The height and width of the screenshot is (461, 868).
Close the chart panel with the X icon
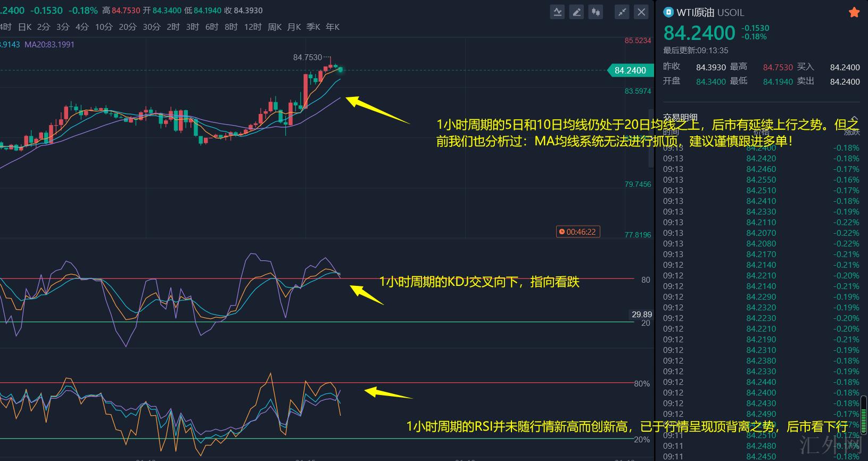(x=642, y=12)
